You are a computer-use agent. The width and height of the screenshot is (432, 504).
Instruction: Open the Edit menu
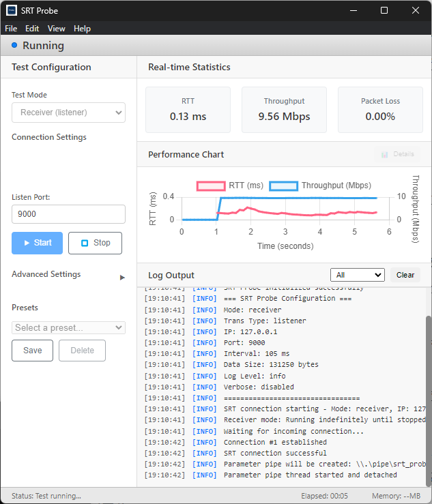(32, 29)
